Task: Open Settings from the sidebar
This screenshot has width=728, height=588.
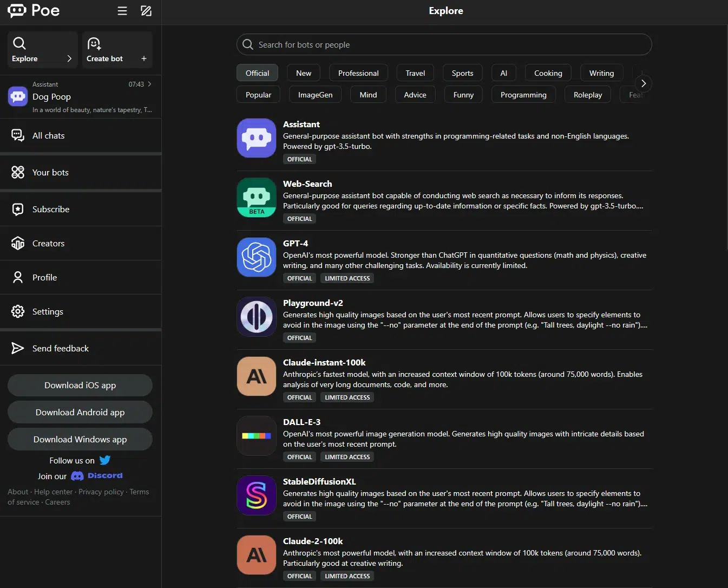Action: [x=48, y=311]
